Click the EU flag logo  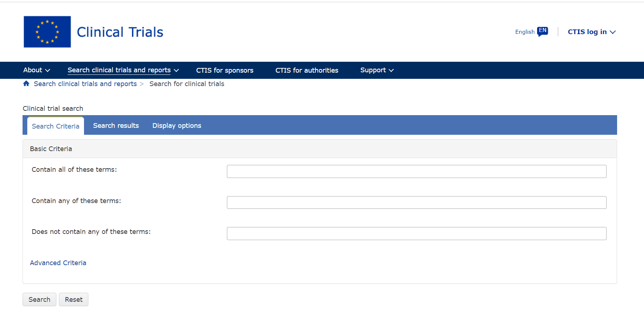coord(47,32)
